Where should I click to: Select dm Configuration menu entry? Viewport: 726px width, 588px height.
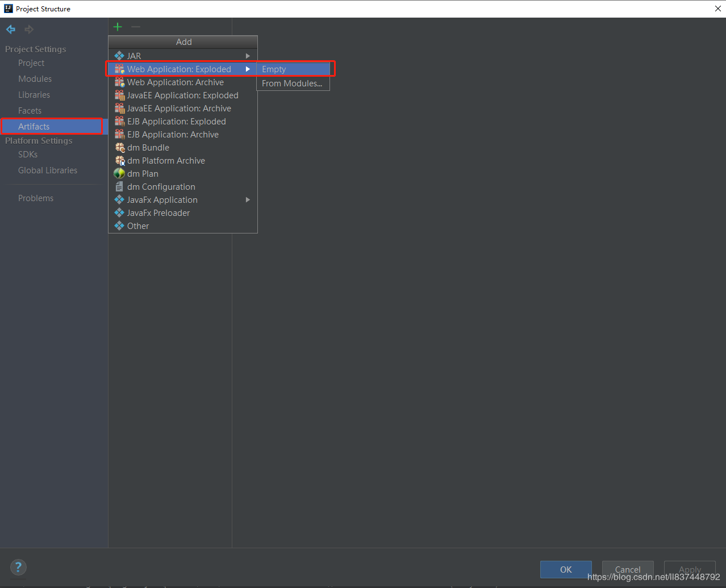[x=183, y=186]
